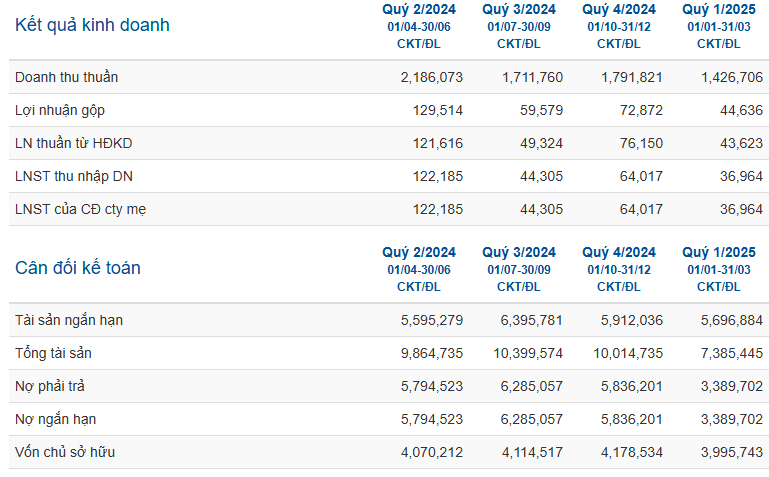The width and height of the screenshot is (769, 477).
Task: Select Quý 4/2024 column header in Kết quả kinh doanh
Action: pyautogui.click(x=619, y=9)
